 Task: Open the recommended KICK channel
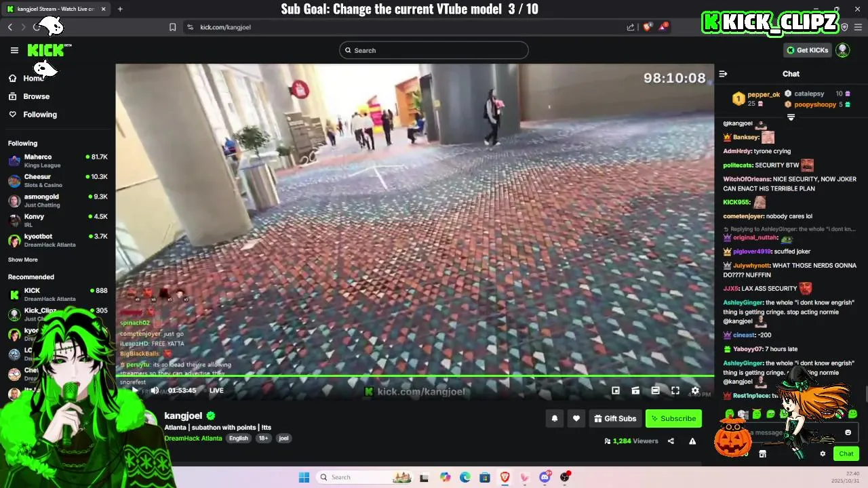point(58,294)
